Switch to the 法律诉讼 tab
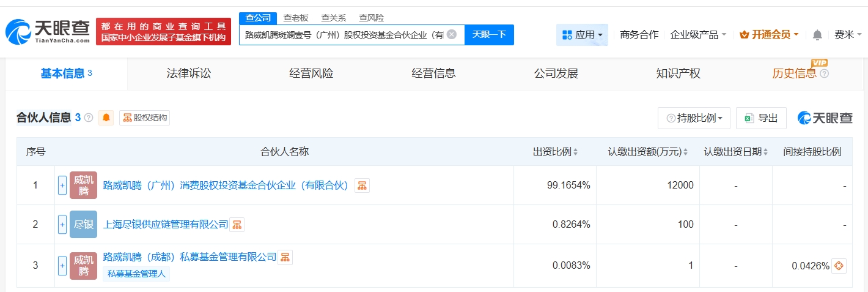868x292 pixels. point(189,73)
